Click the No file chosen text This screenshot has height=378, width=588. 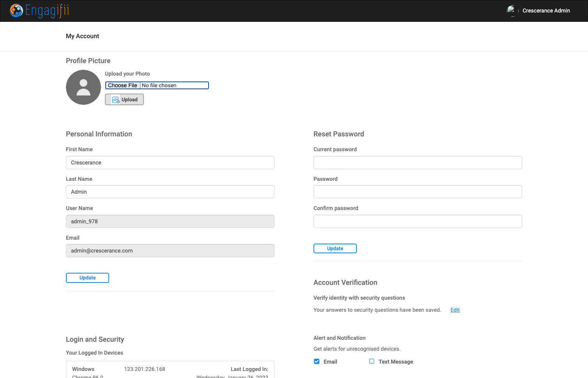[159, 85]
